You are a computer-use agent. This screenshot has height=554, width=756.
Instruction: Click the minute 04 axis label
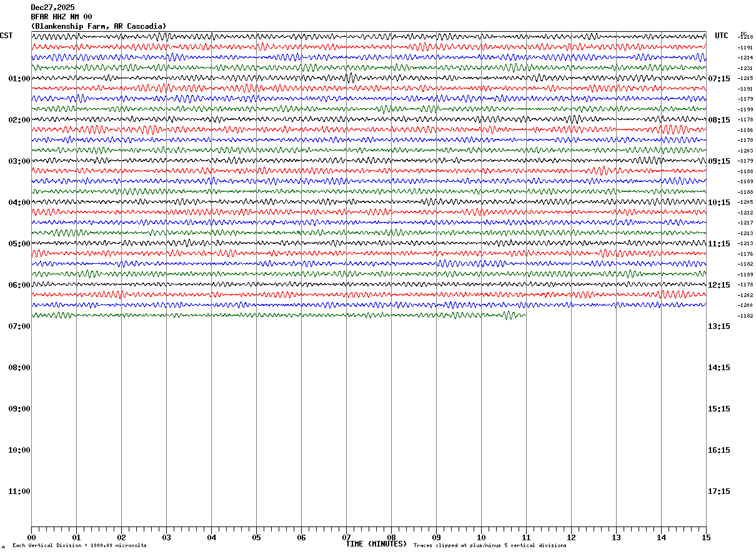tap(211, 537)
